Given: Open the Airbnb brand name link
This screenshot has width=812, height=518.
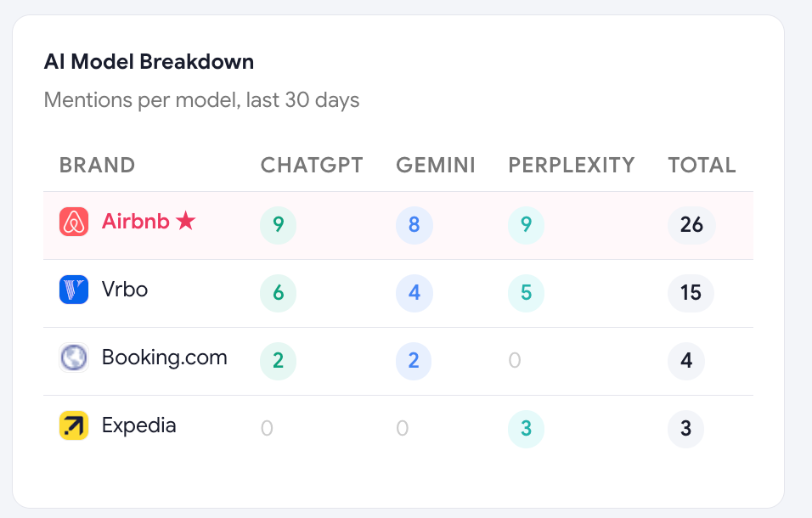Looking at the screenshot, I should [x=136, y=222].
